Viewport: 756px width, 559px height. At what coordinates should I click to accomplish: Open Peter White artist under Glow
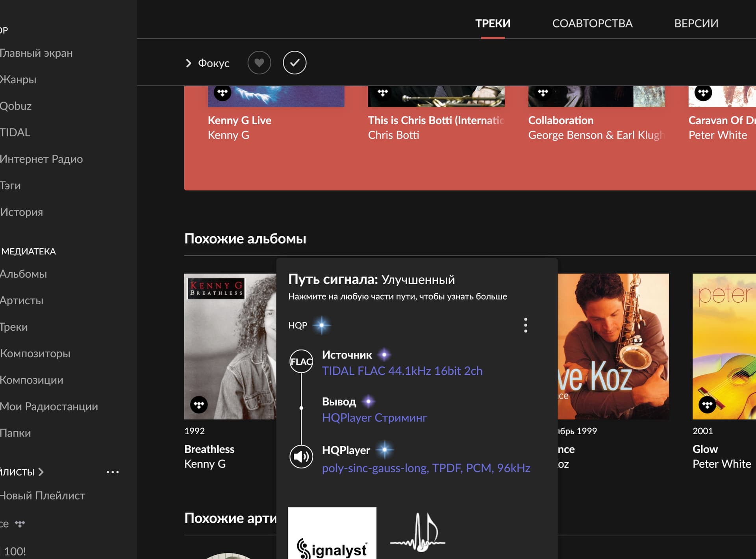point(722,464)
